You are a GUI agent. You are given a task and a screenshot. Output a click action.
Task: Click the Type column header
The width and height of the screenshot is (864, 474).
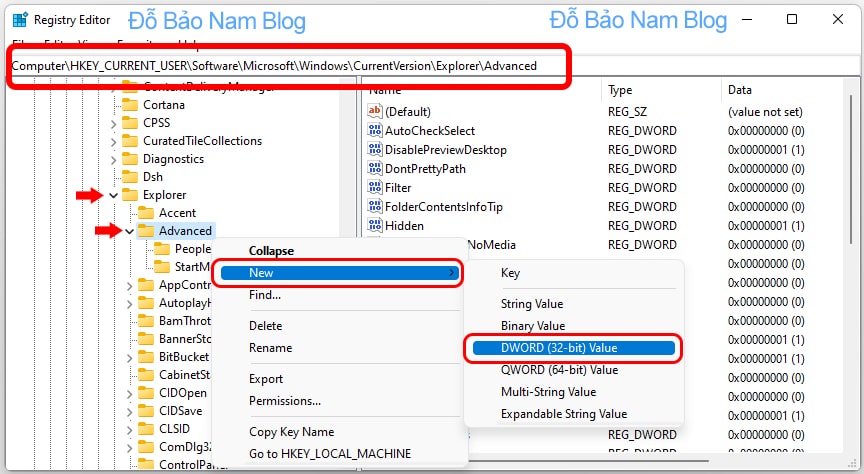pyautogui.click(x=620, y=90)
